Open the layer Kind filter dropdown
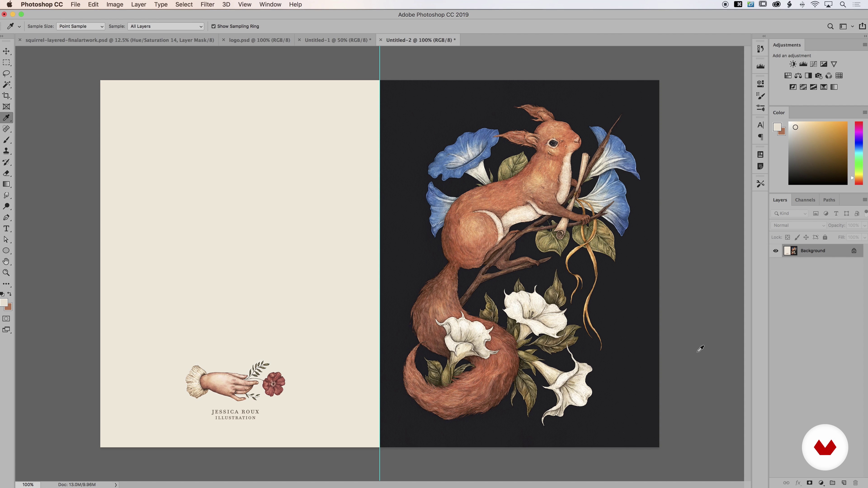Viewport: 868px width, 488px height. (x=790, y=213)
